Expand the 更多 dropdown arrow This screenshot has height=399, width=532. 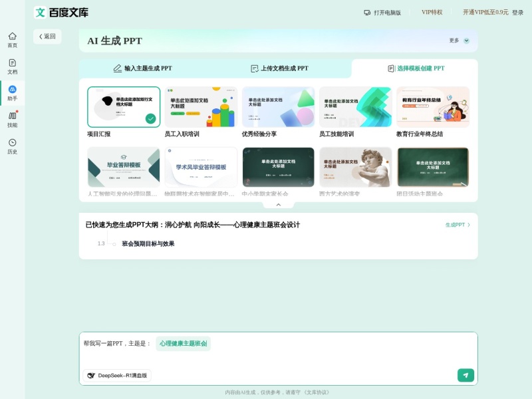tap(467, 41)
